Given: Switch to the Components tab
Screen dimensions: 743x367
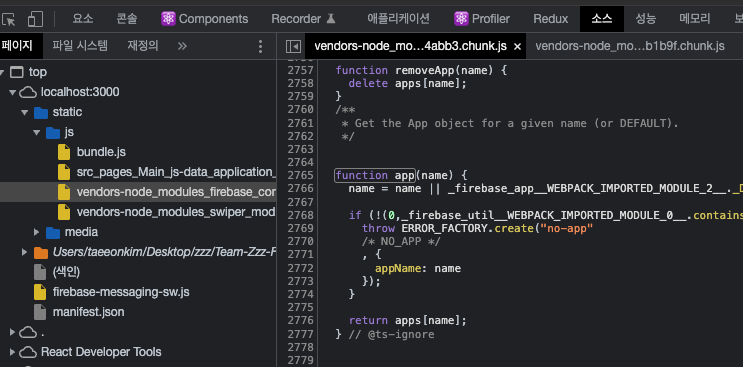Looking at the screenshot, I should click(204, 19).
